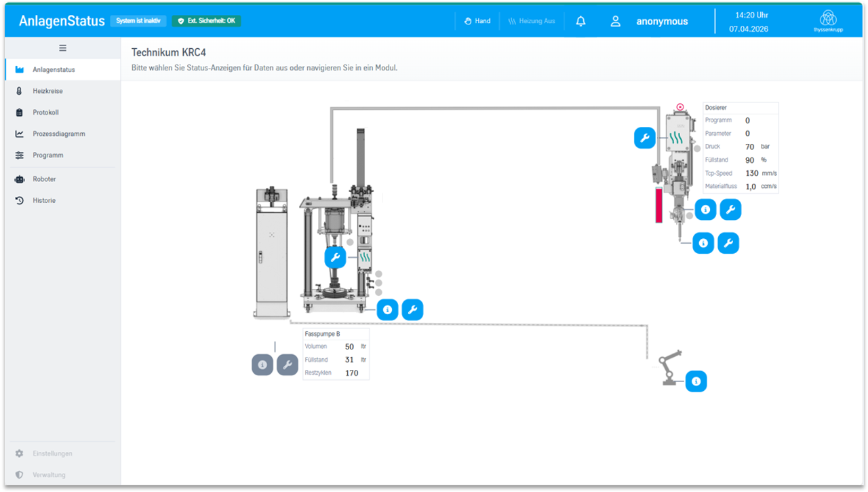This screenshot has width=868, height=492.
Task: Open info button next to the robot
Action: (696, 381)
